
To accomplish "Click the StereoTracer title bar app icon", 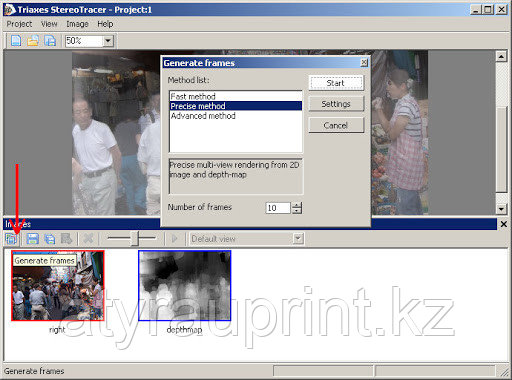I will pyautogui.click(x=10, y=10).
